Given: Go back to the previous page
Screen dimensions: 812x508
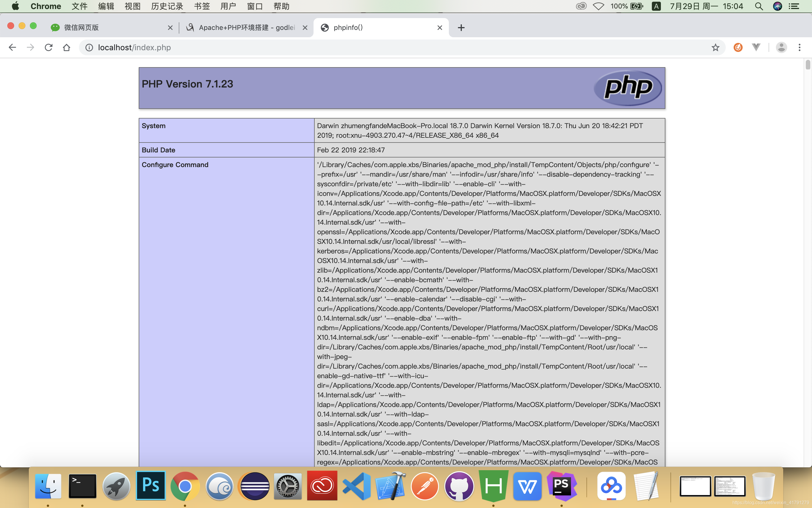Looking at the screenshot, I should 12,47.
